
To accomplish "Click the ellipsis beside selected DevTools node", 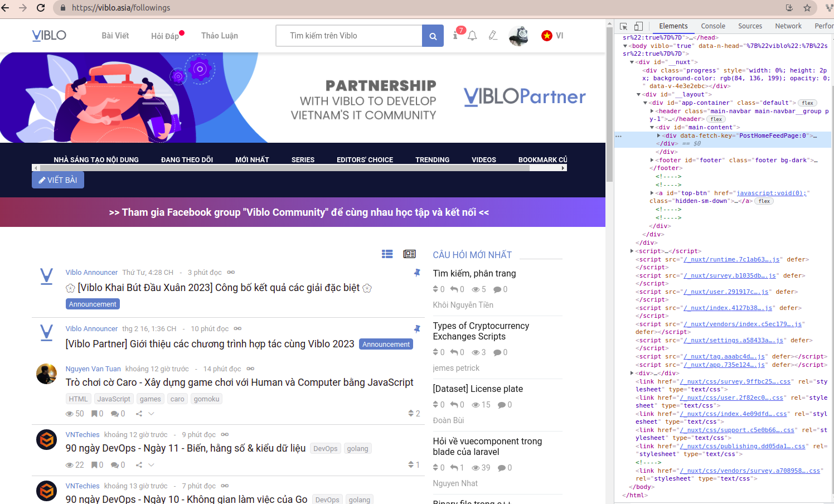I will click(x=618, y=136).
